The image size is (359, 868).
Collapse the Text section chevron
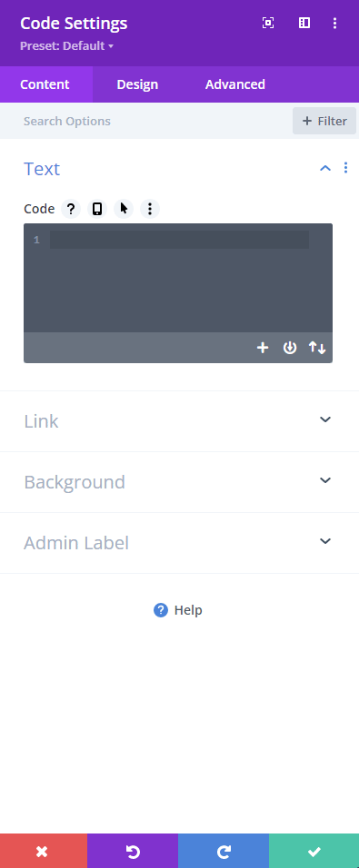325,168
